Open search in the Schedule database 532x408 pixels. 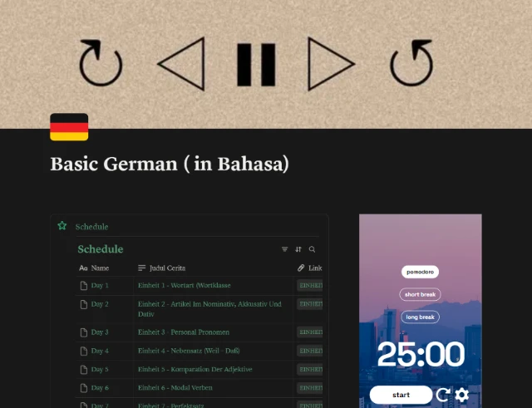click(313, 249)
